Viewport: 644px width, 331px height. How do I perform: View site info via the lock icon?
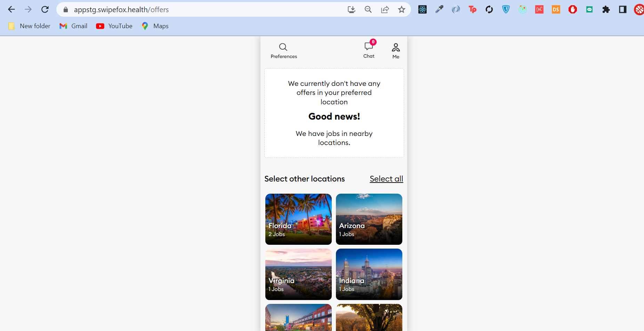[66, 10]
